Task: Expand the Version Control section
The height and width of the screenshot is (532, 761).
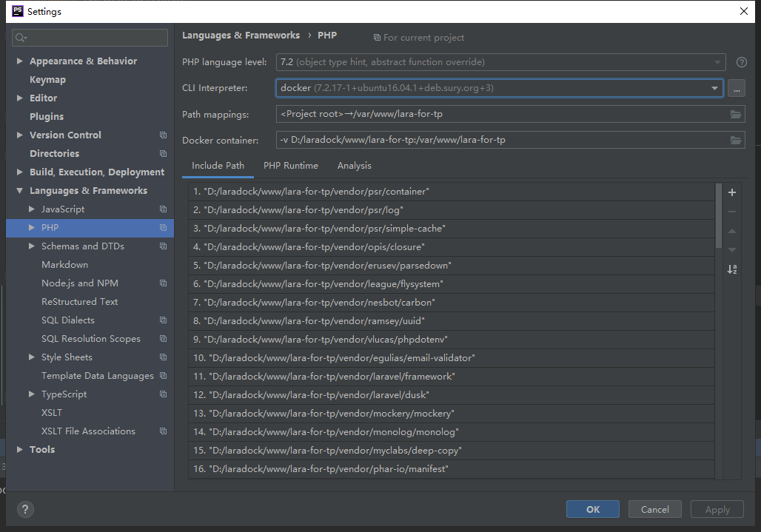Action: [20, 135]
